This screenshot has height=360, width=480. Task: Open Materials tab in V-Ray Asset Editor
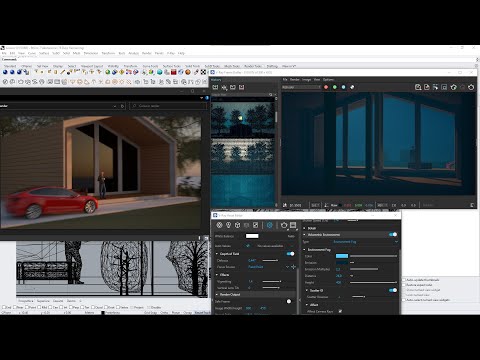[219, 225]
